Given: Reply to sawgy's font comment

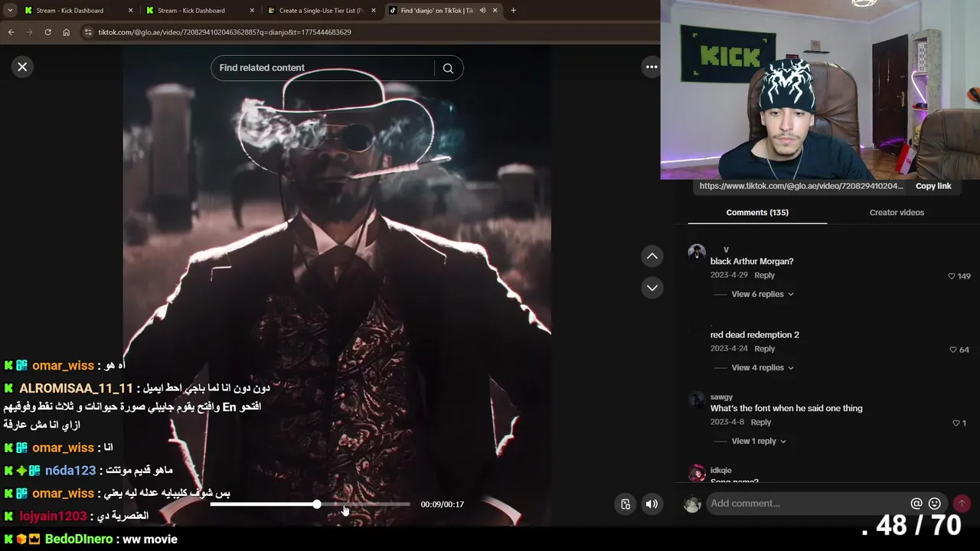Looking at the screenshot, I should (x=760, y=422).
